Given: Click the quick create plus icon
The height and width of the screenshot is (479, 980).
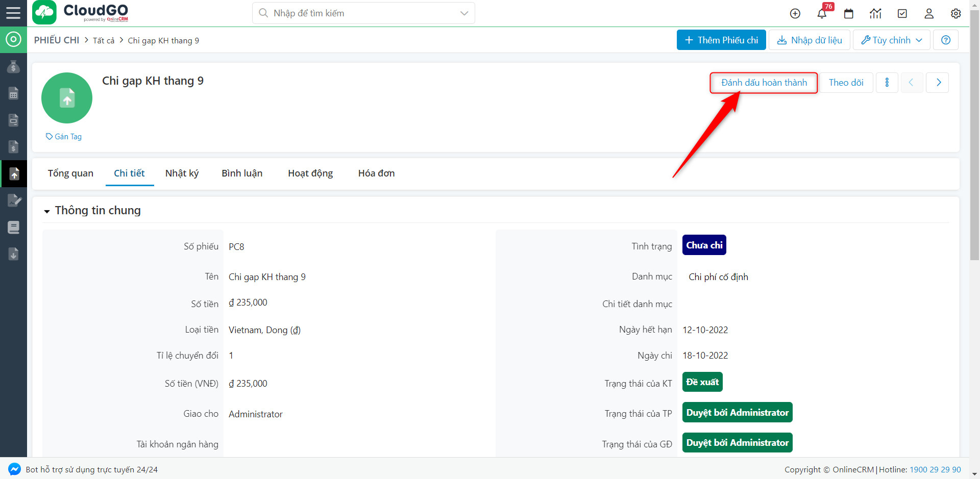Looking at the screenshot, I should 795,13.
